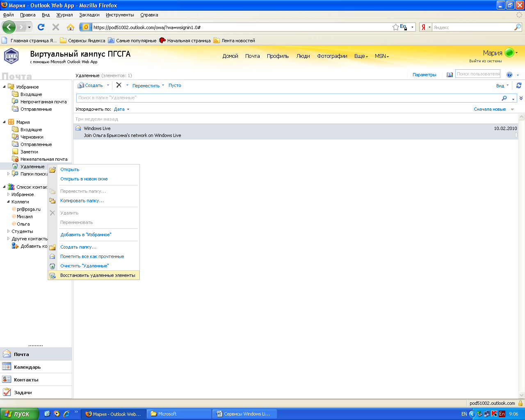This screenshot has width=525, height=420.
Task: Click the magnifier icon in folder search box
Action: [504, 98]
